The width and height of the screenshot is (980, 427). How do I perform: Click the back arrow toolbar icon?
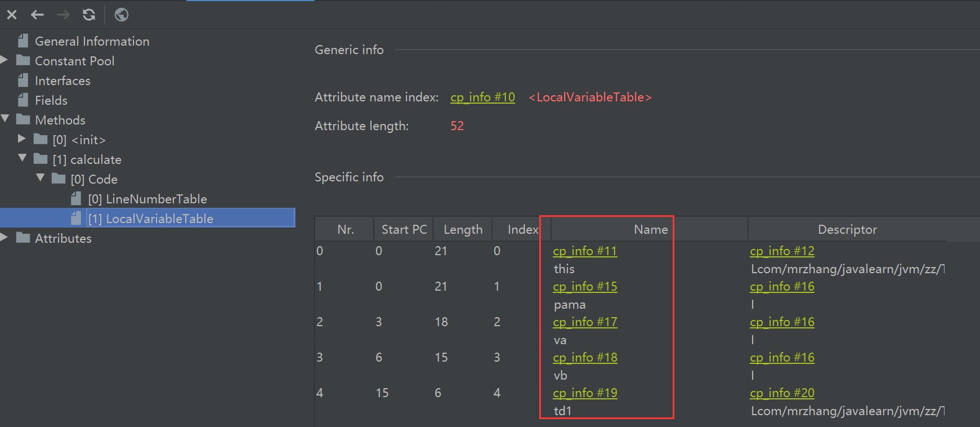click(37, 15)
